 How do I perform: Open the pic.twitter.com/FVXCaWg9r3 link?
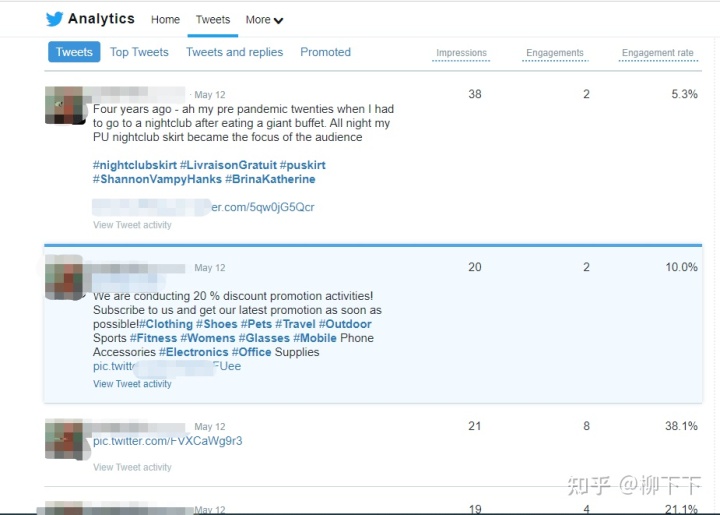[168, 441]
